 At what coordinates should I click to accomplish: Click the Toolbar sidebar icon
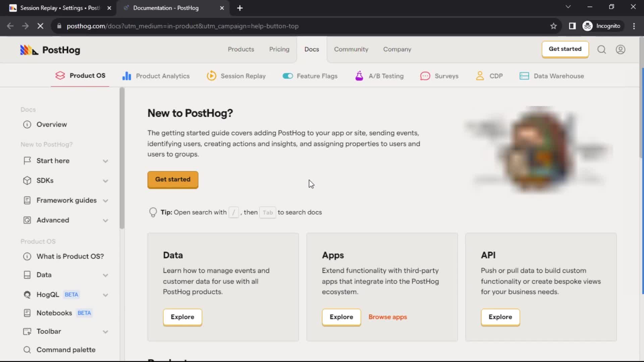click(27, 331)
